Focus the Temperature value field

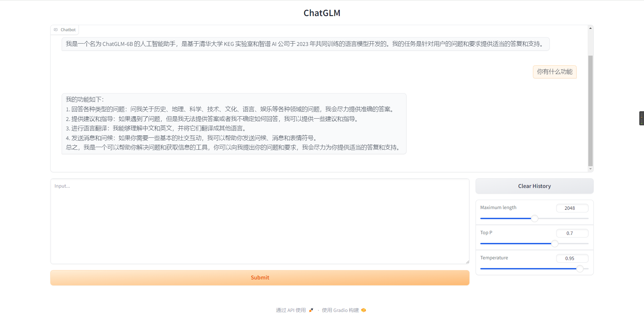[x=572, y=258]
